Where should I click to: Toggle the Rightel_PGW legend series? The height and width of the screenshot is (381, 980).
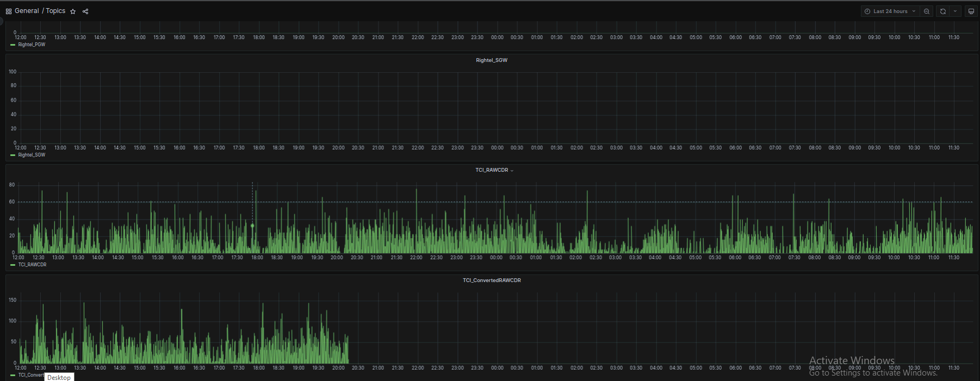point(32,45)
